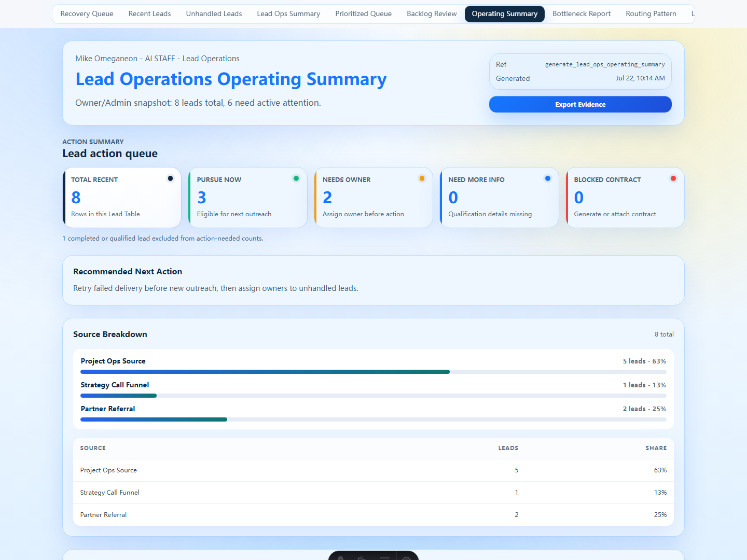Viewport: 747px width, 560px height.
Task: Click the Export Evidence button
Action: [580, 104]
